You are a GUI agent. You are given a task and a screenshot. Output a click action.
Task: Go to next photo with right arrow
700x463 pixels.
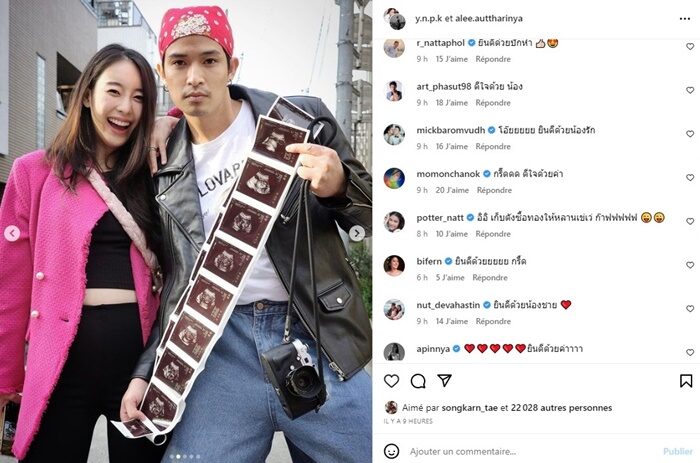(x=357, y=233)
